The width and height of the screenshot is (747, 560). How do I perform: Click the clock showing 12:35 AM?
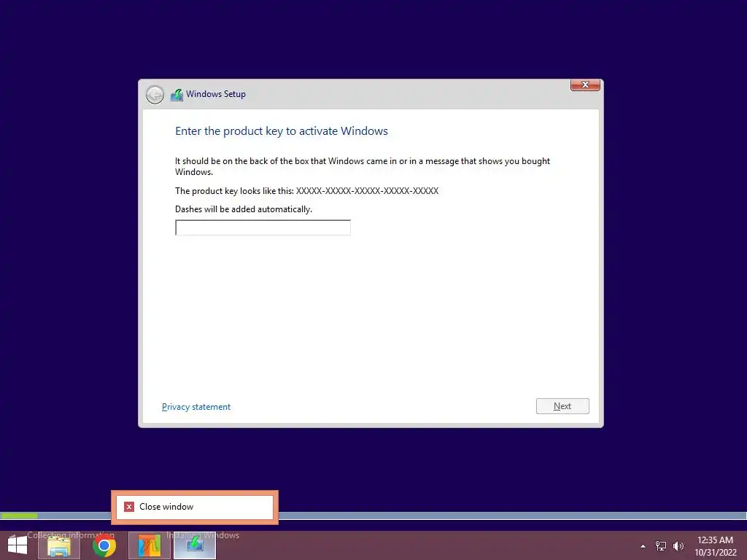pos(715,540)
